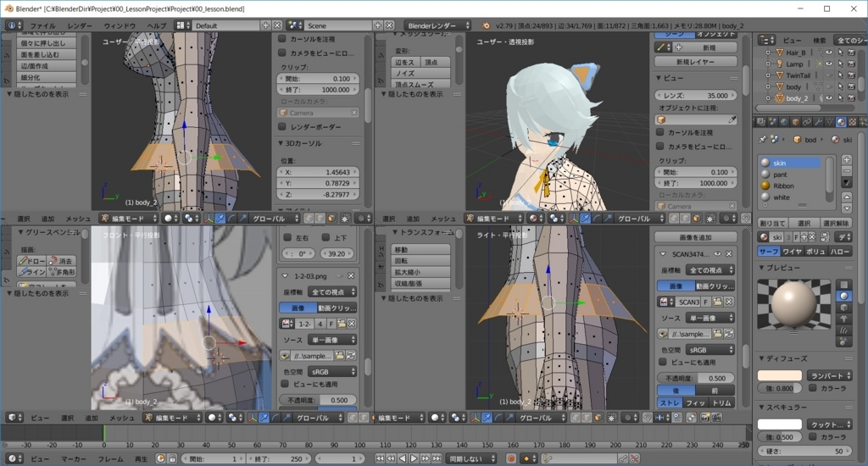This screenshot has height=466, width=868.
Task: Click the grease pencil Polygon button
Action: 61,272
